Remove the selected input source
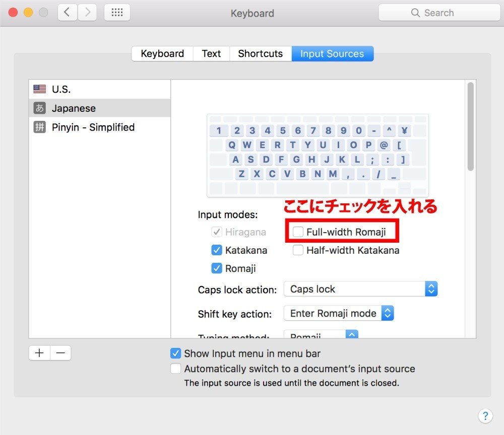The height and width of the screenshot is (435, 504). [x=60, y=353]
